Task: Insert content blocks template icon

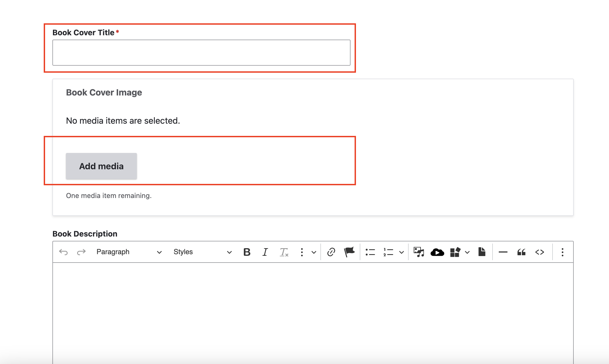Action: [x=455, y=252]
